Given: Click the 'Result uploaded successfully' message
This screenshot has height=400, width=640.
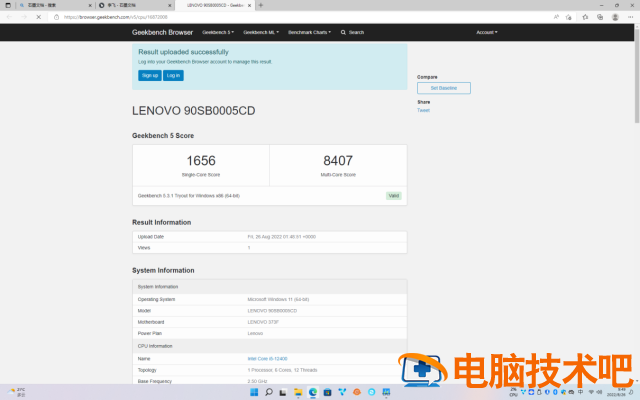Looking at the screenshot, I should coord(183,52).
